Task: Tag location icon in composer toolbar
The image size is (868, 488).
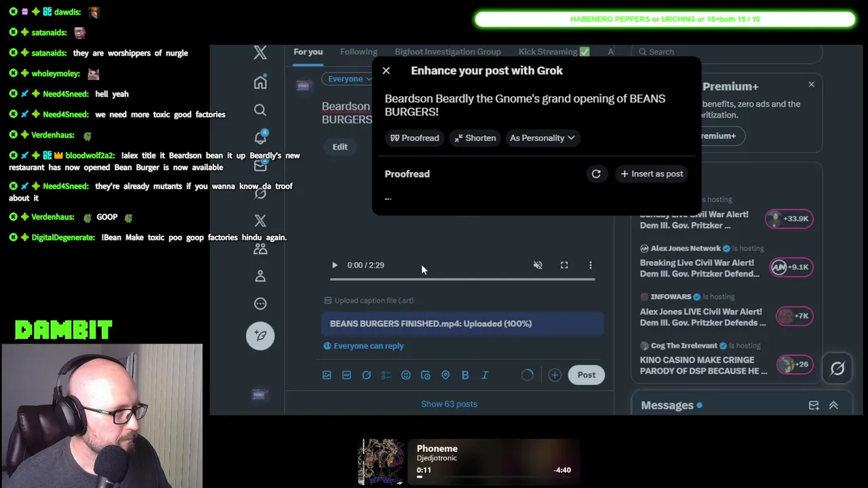Action: [446, 375]
